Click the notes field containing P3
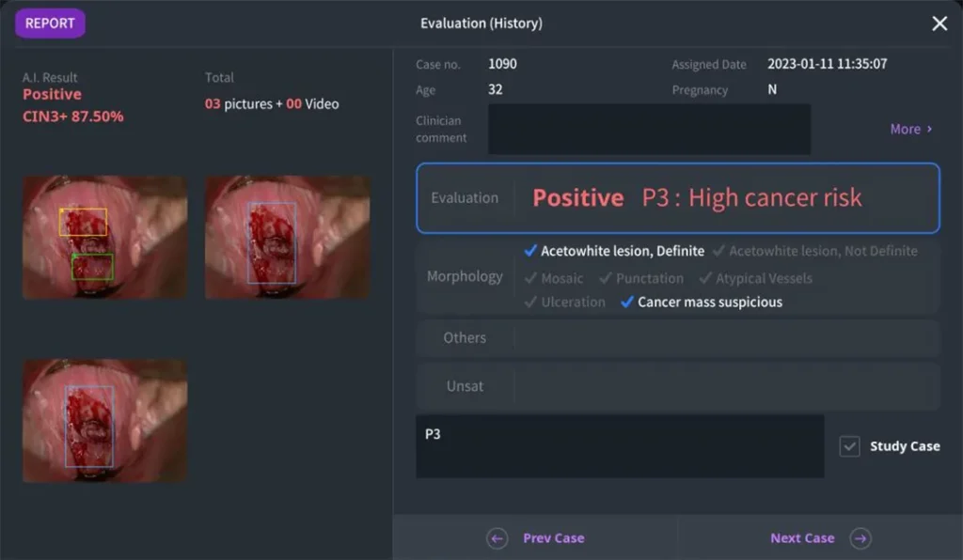Image resolution: width=963 pixels, height=560 pixels. (620, 446)
